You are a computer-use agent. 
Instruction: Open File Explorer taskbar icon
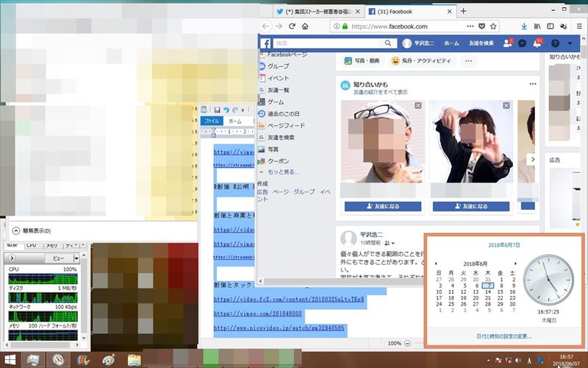134,360
